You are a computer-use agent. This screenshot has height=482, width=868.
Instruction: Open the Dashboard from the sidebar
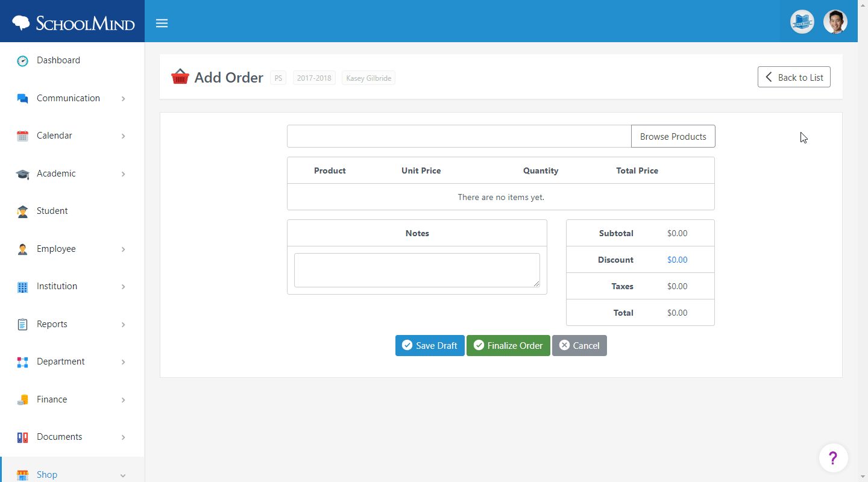pos(22,60)
